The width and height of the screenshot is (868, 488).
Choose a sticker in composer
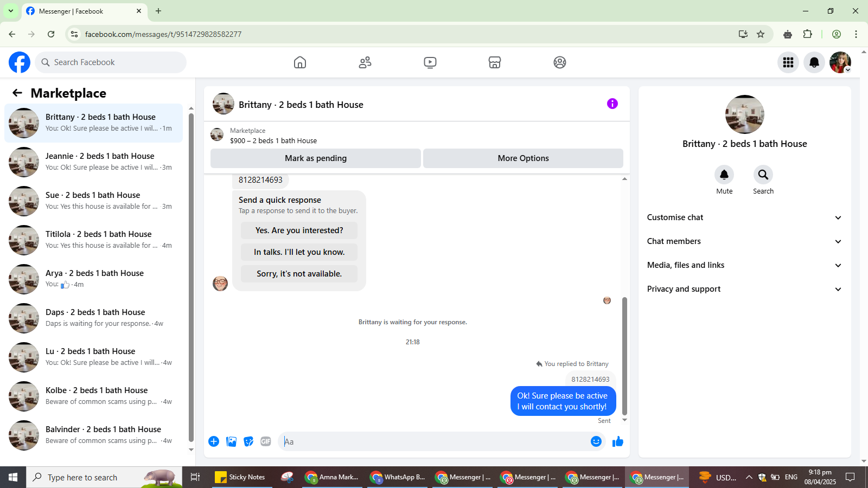pyautogui.click(x=248, y=441)
